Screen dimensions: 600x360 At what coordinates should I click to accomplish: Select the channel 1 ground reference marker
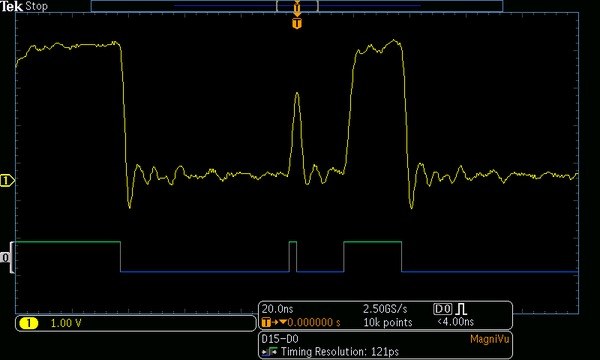tap(7, 180)
